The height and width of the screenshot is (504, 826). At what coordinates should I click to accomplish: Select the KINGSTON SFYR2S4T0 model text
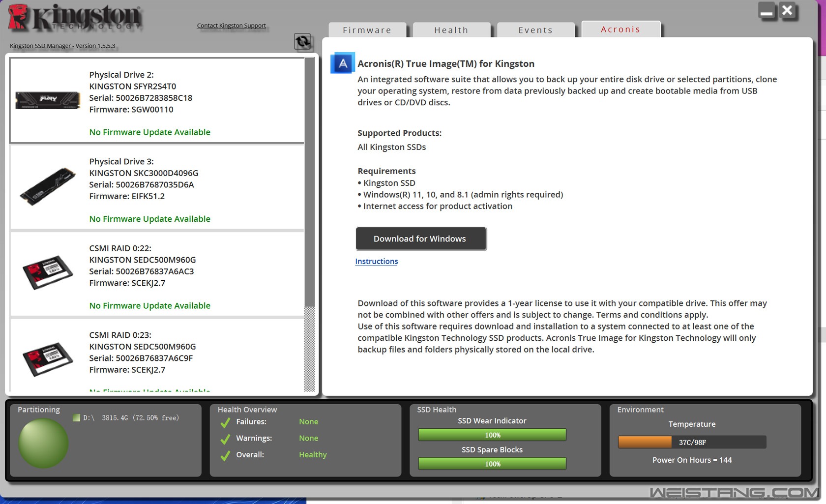pos(133,87)
